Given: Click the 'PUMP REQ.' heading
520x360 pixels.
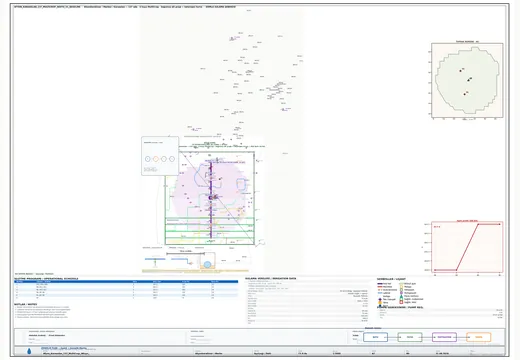Looking at the screenshot, I should (415, 307).
